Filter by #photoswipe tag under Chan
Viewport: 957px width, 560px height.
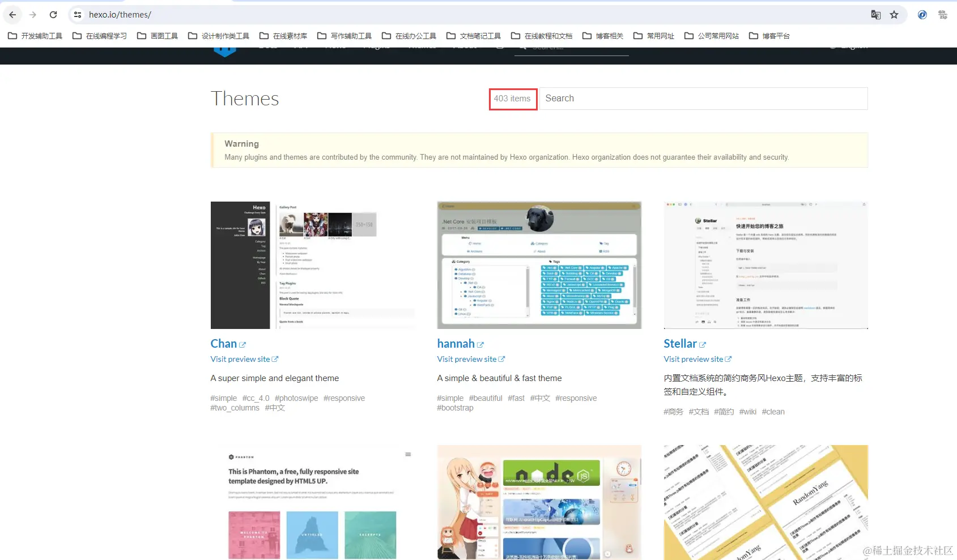(x=296, y=398)
